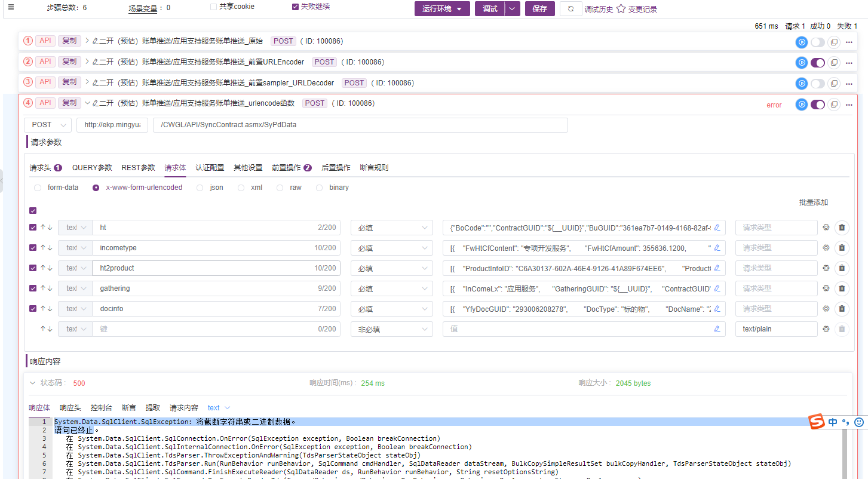This screenshot has height=479, width=868.
Task: Select the form-data radio button
Action: click(x=38, y=188)
